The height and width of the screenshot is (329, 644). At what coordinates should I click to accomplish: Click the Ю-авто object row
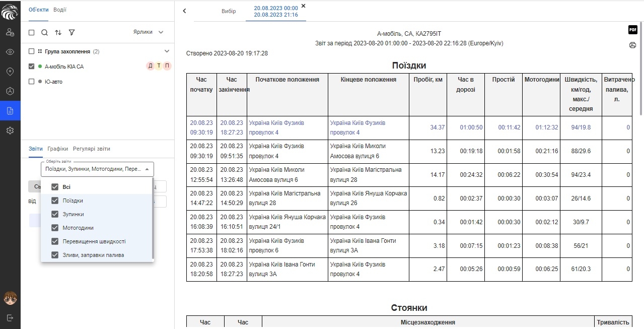tap(98, 82)
